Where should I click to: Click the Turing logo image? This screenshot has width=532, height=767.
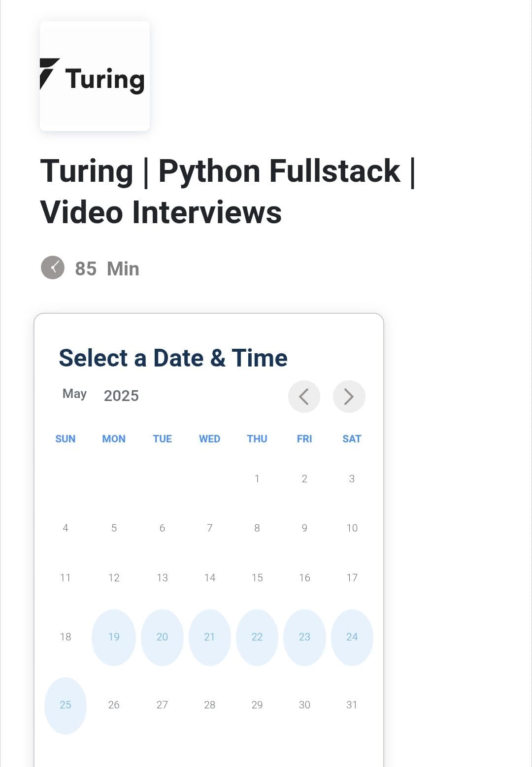(x=95, y=76)
